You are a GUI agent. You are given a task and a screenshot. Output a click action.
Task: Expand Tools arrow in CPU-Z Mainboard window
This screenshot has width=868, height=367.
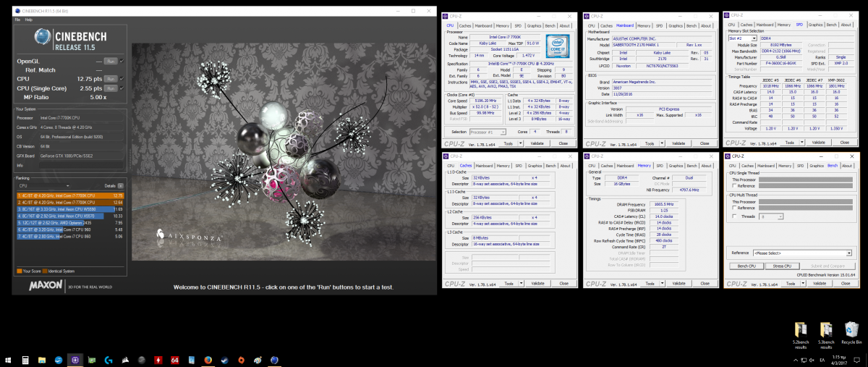point(661,143)
